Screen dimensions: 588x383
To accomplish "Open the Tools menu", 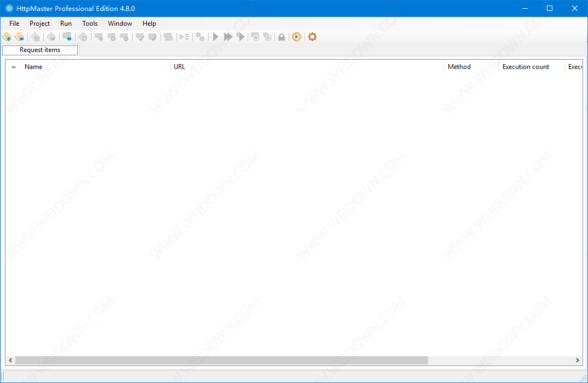I will pos(90,23).
